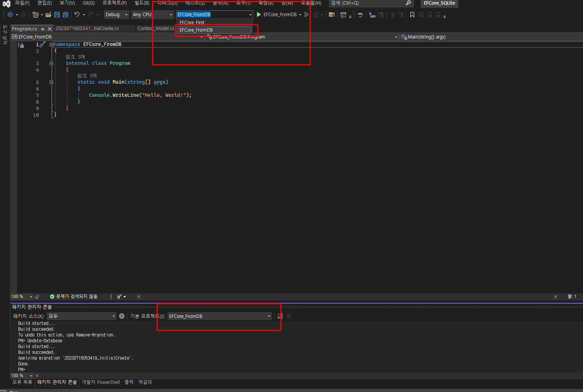Open the Git(G) menu
Viewport: 583px width, 392px height.
[89, 3]
